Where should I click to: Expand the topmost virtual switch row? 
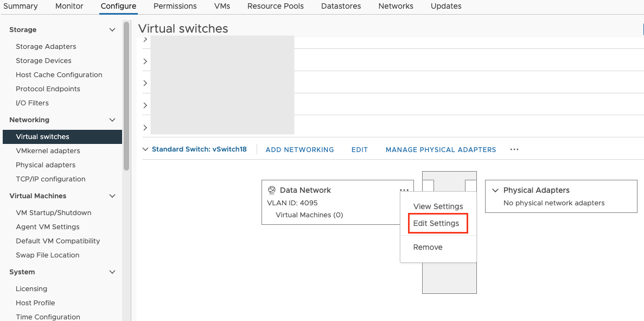click(x=145, y=39)
